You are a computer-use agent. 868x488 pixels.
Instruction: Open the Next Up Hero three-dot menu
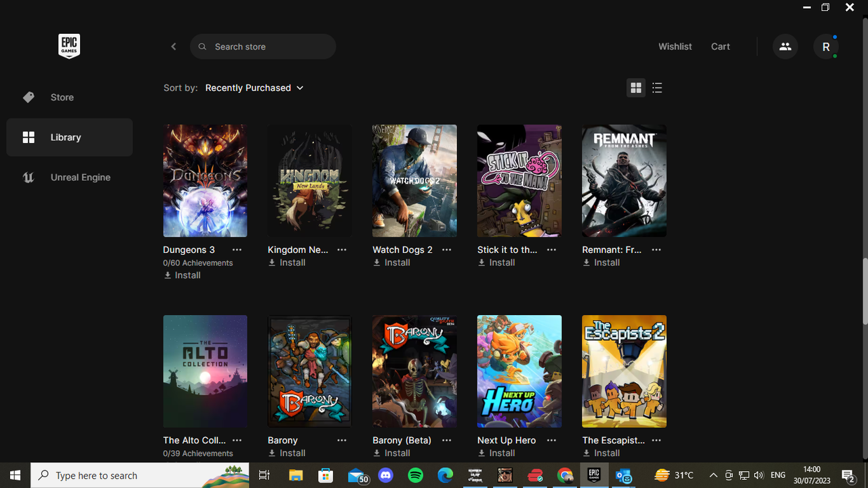pos(551,441)
